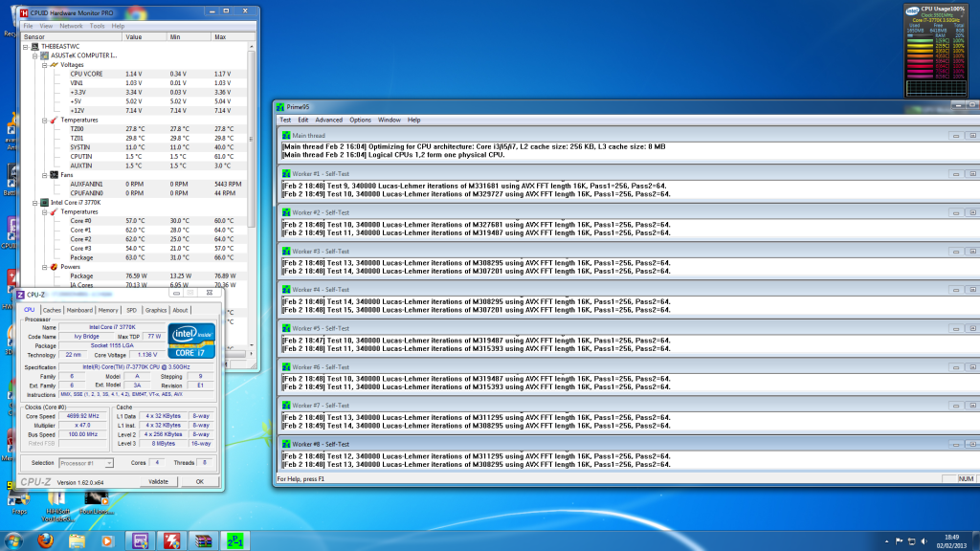The image size is (980, 551).
Task: Switch to the Caches tab in CPU-Z
Action: (x=52, y=310)
